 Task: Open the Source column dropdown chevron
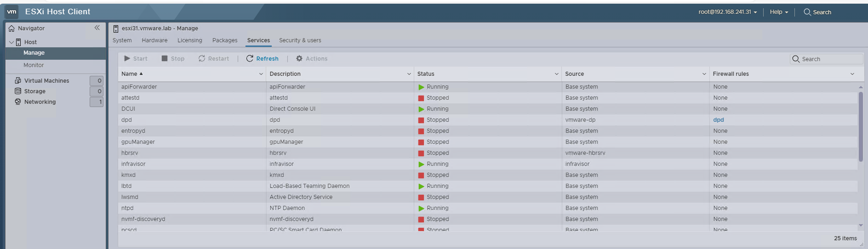(704, 74)
